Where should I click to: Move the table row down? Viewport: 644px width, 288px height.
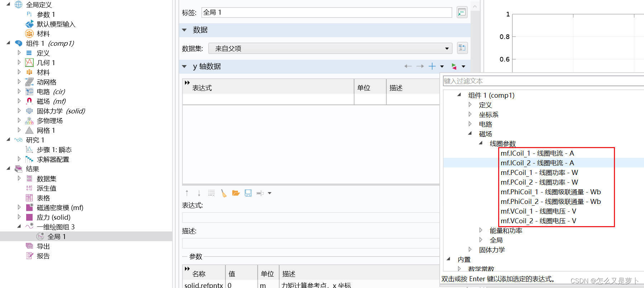tap(199, 193)
